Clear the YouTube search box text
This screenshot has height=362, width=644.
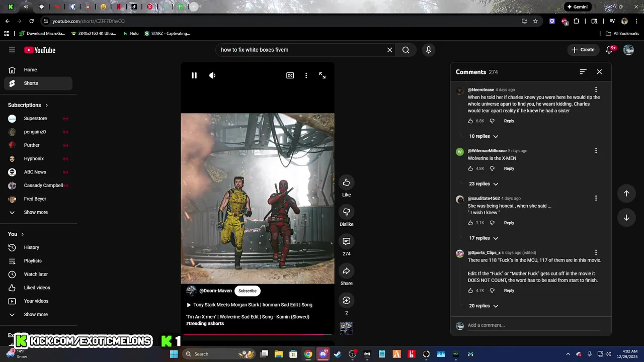[x=389, y=50]
